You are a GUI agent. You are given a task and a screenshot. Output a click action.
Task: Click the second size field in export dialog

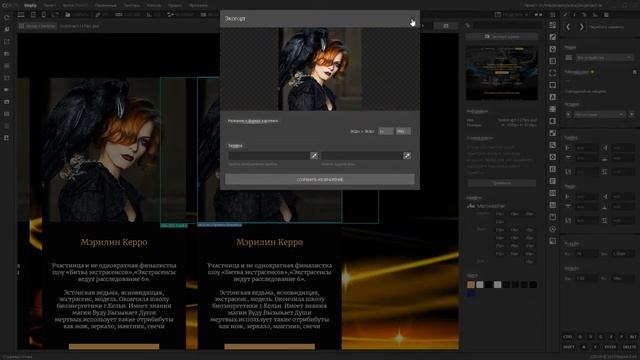point(403,131)
